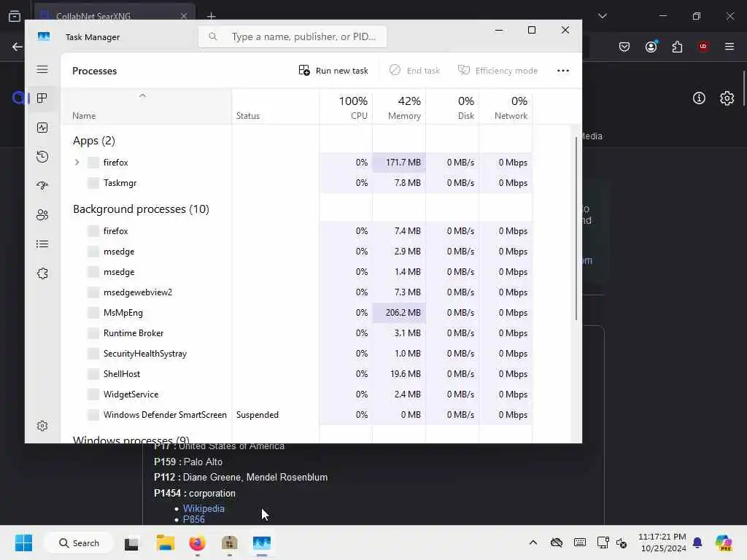Open SearXNG preferences gear icon
The width and height of the screenshot is (747, 560).
click(727, 98)
